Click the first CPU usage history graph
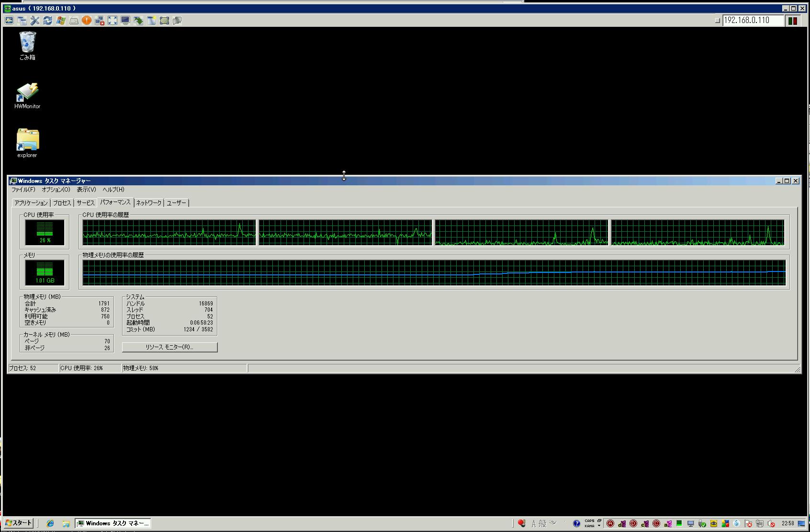Screen dimensions: 810x532 coord(169,232)
